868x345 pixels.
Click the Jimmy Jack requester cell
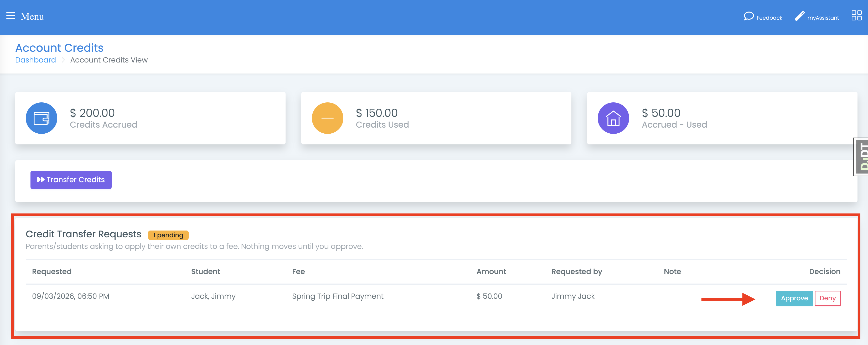pyautogui.click(x=573, y=296)
